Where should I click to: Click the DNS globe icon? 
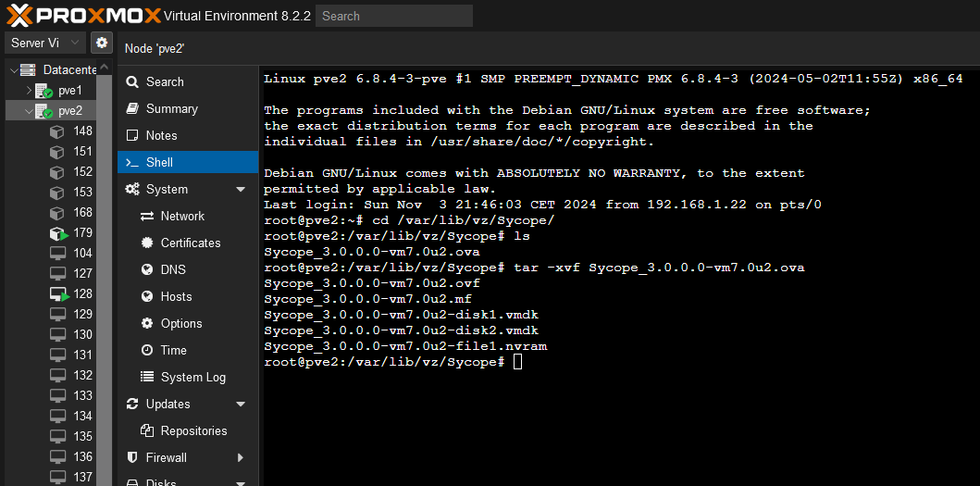coord(146,269)
